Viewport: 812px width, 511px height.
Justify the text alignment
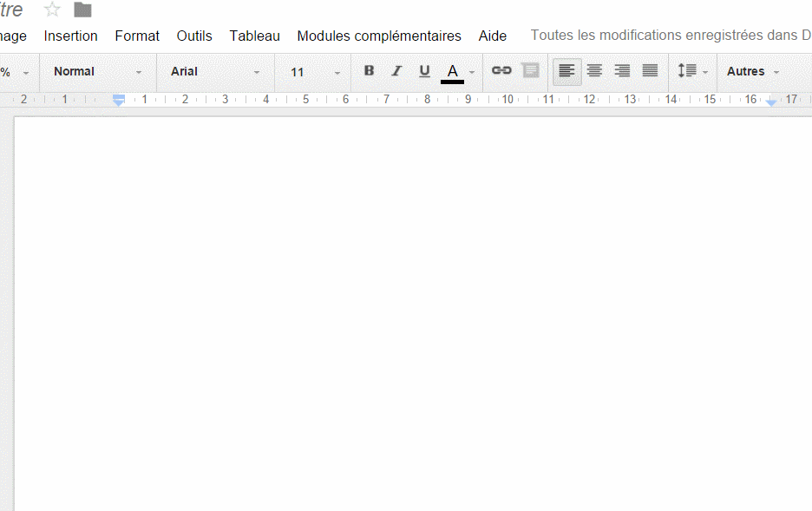pos(650,71)
